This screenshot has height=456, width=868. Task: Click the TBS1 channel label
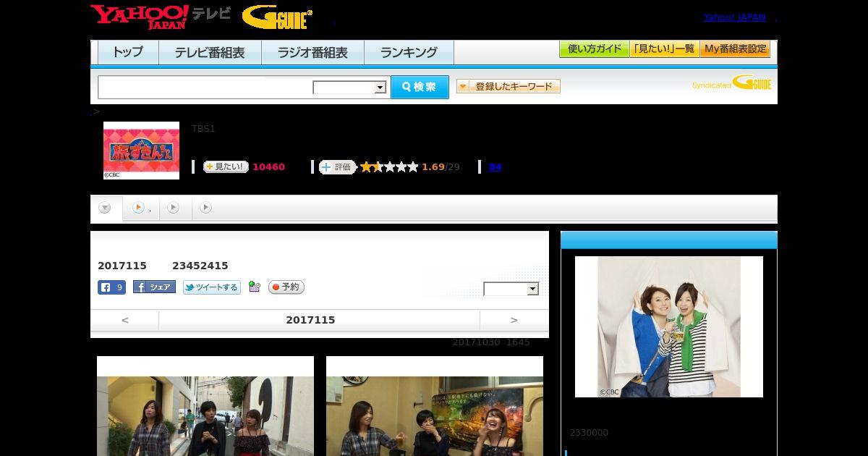click(x=203, y=129)
